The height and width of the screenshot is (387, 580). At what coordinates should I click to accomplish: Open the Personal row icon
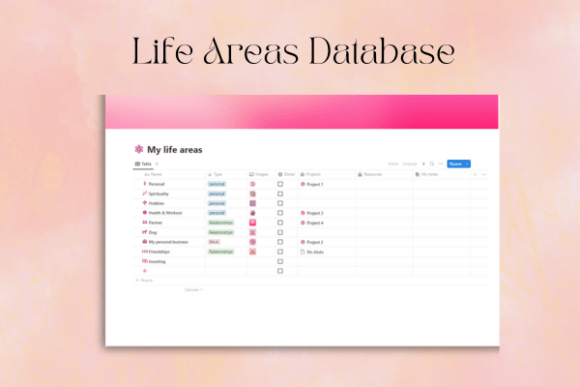[x=145, y=184]
